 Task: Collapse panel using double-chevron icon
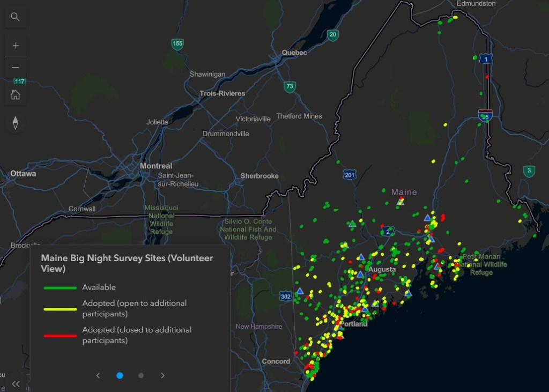[x=16, y=384]
